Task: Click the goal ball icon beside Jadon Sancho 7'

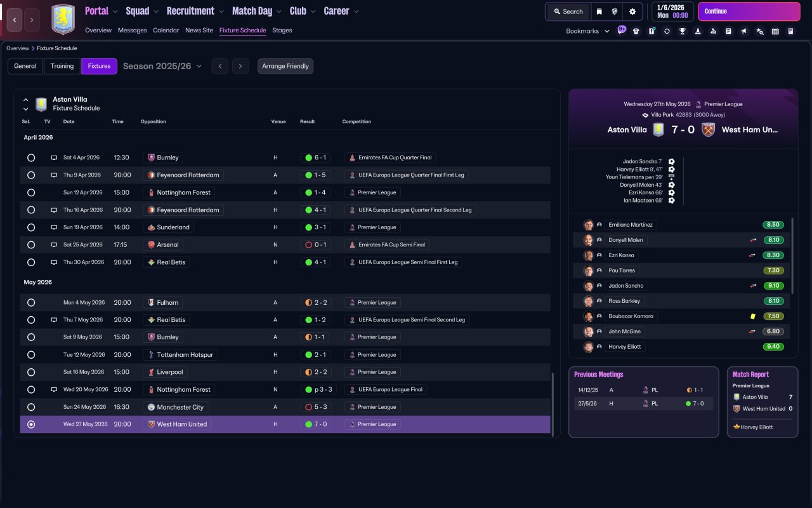Action: pyautogui.click(x=671, y=162)
